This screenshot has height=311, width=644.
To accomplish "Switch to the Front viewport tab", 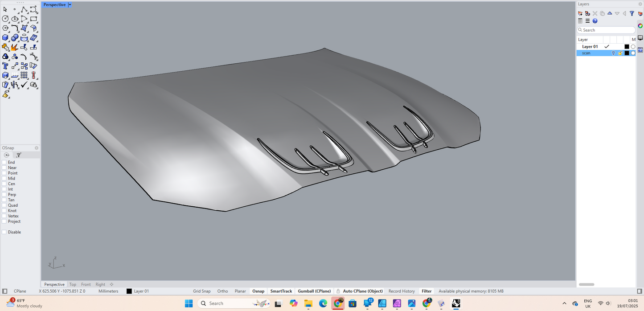I will click(86, 284).
